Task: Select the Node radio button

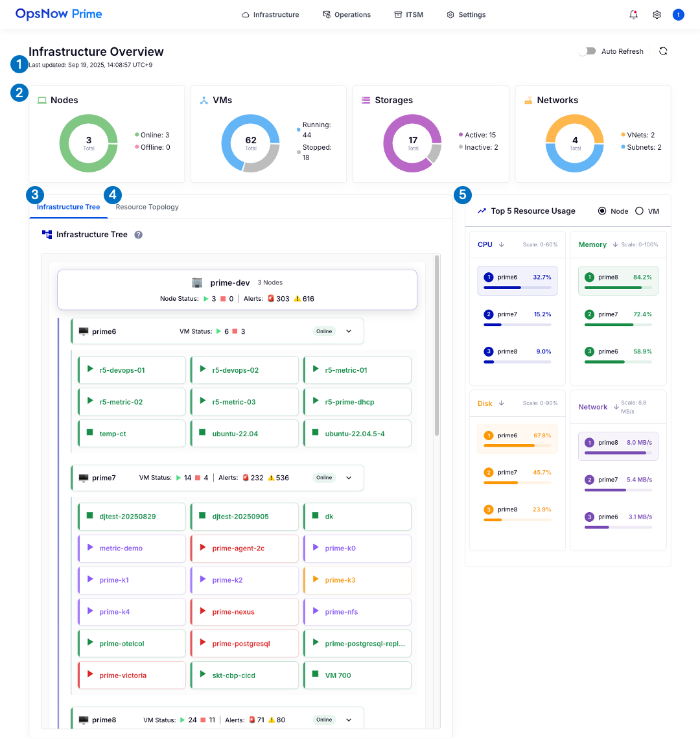Action: click(602, 211)
